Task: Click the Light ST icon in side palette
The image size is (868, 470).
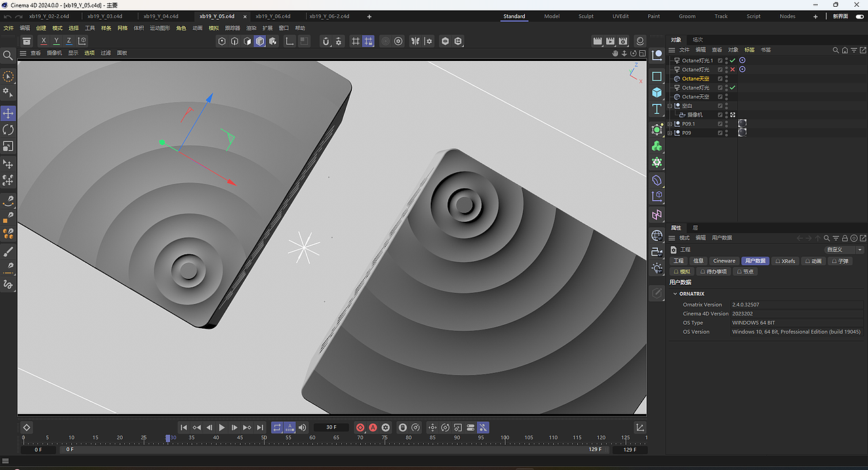Action: click(656, 269)
